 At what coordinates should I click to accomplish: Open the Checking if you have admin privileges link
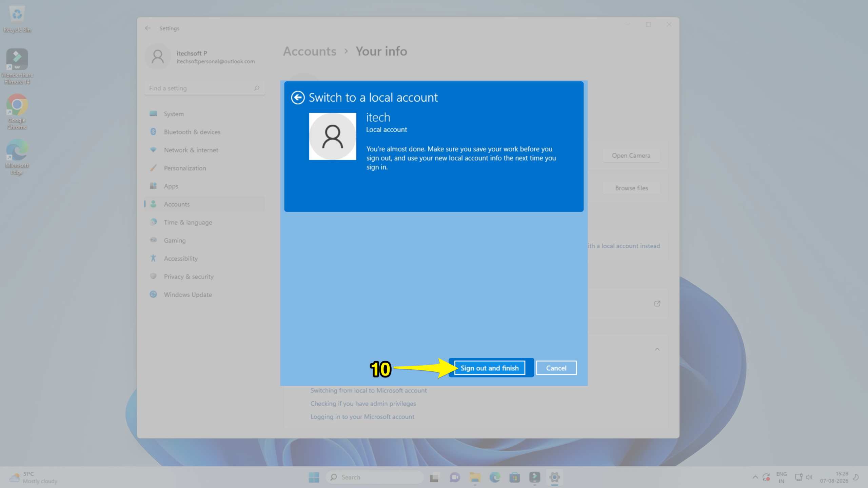pos(363,404)
